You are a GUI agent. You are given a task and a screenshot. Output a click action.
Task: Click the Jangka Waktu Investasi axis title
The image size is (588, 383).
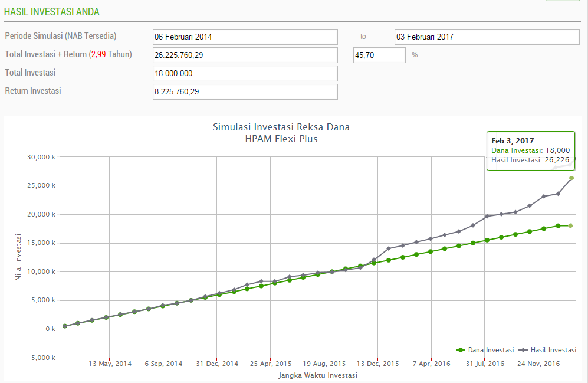(318, 375)
